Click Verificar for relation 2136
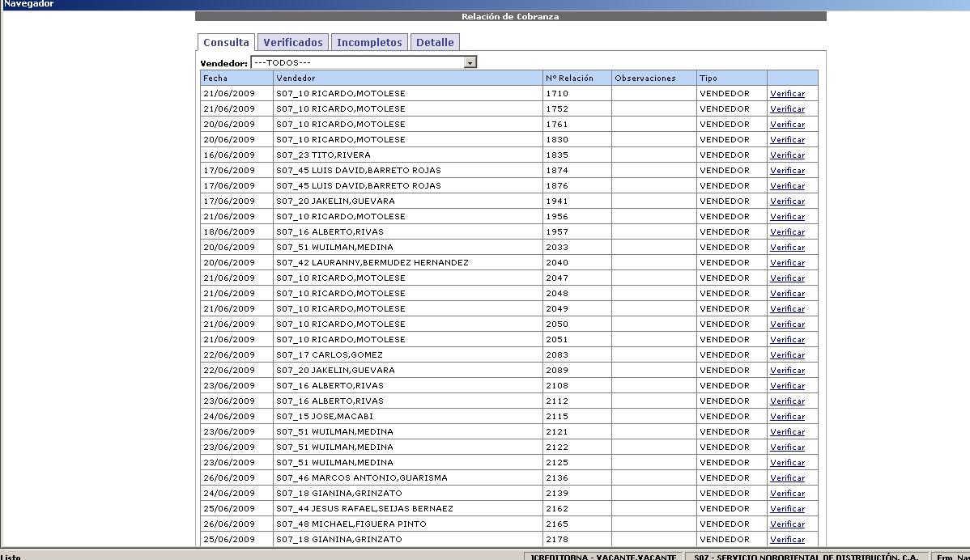Image resolution: width=970 pixels, height=560 pixels. click(x=788, y=477)
